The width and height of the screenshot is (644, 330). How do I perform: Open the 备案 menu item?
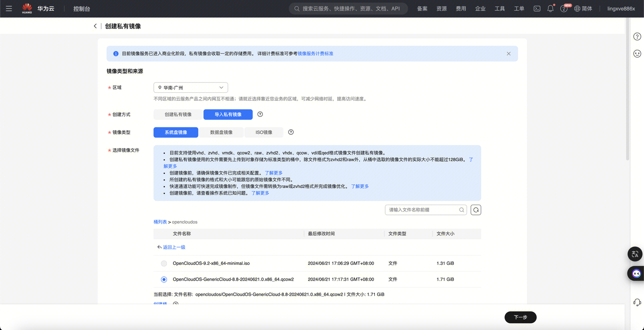coord(422,9)
